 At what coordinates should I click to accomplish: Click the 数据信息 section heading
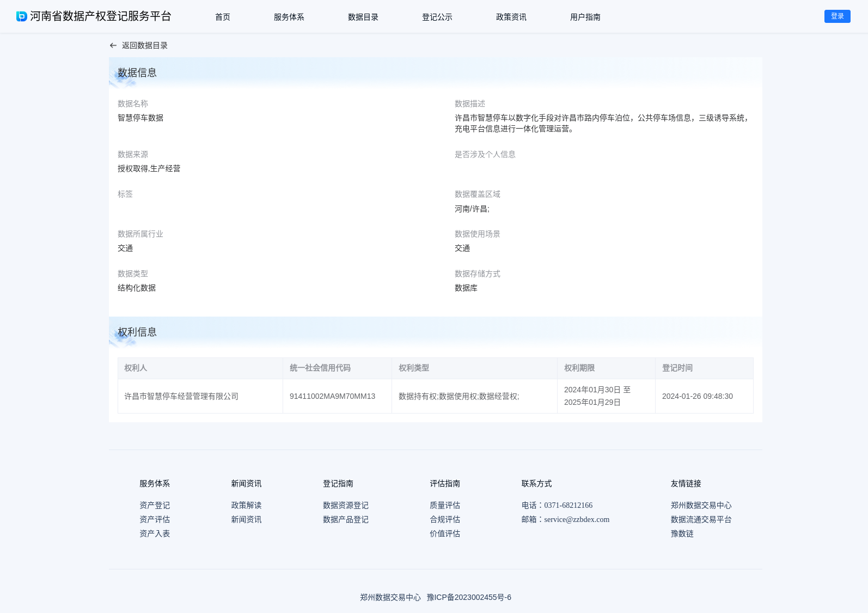137,73
